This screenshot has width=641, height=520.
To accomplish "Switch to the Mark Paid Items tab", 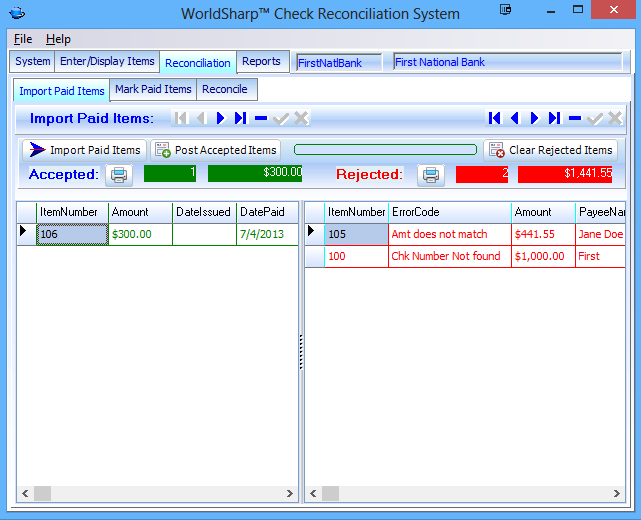I will pyautogui.click(x=153, y=89).
